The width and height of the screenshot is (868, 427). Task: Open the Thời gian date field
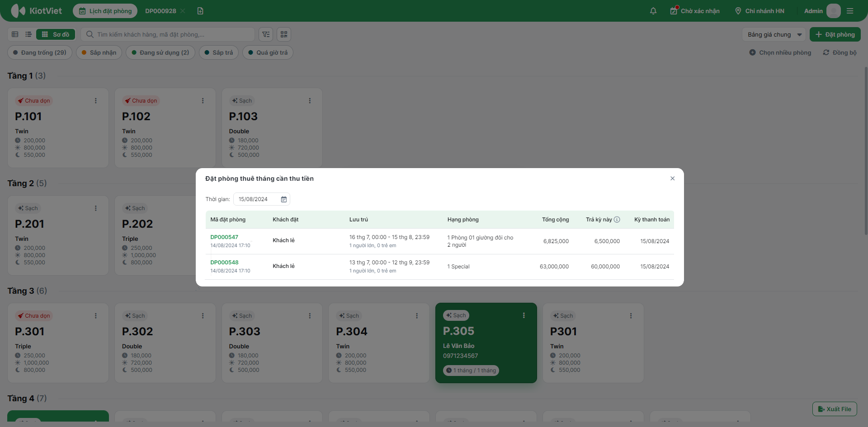(262, 199)
